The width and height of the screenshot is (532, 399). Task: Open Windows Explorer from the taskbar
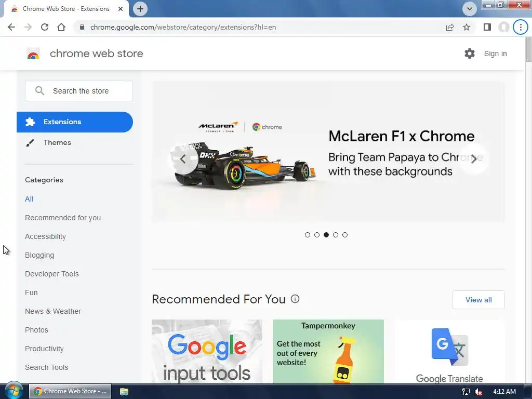pos(124,391)
